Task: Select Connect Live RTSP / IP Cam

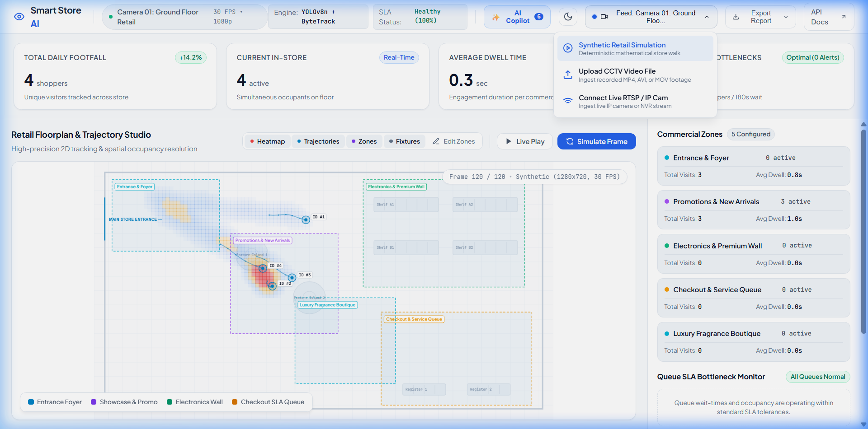Action: click(x=635, y=101)
